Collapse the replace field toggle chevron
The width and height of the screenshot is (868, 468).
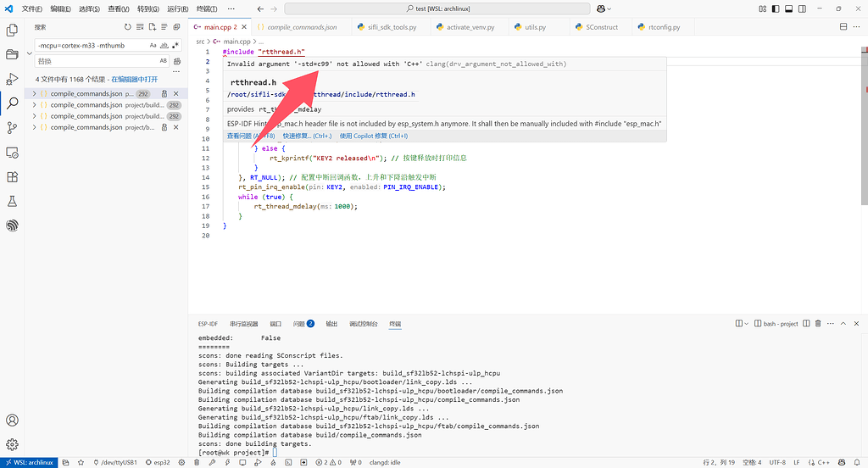(31, 53)
